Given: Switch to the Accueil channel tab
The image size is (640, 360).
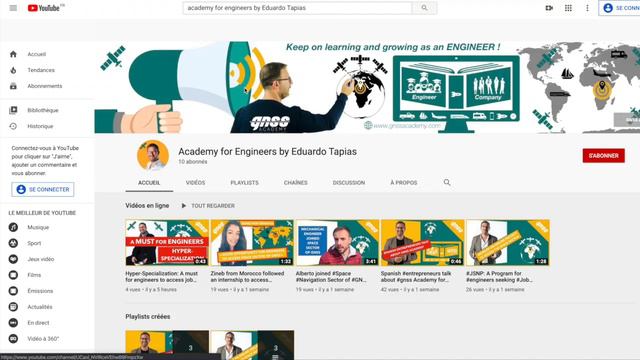Looking at the screenshot, I should pos(149,183).
